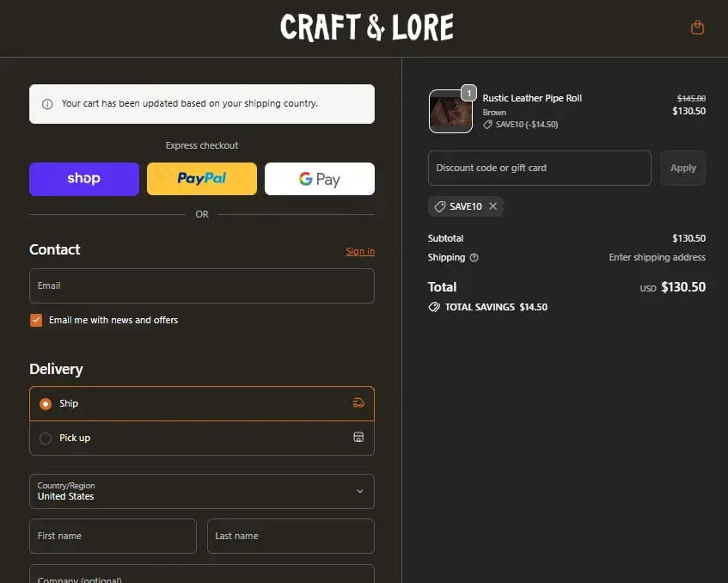Open the shopping bag cart icon
Image resolution: width=728 pixels, height=583 pixels.
coord(697,28)
